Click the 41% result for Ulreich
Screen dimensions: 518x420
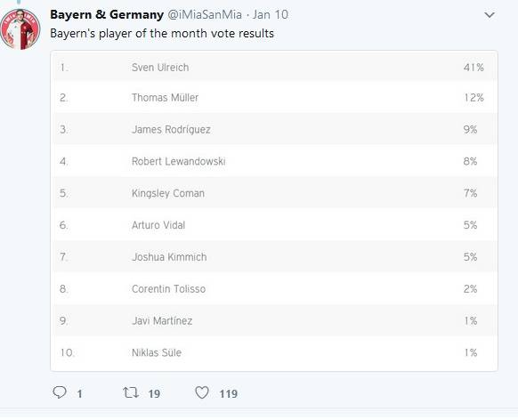tap(473, 68)
